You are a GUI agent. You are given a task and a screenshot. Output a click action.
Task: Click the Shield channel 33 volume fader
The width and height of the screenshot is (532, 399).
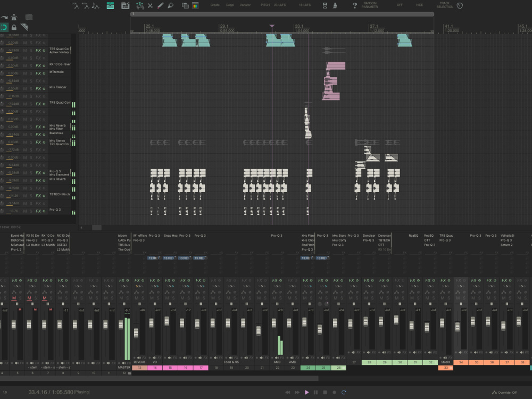pyautogui.click(x=442, y=323)
